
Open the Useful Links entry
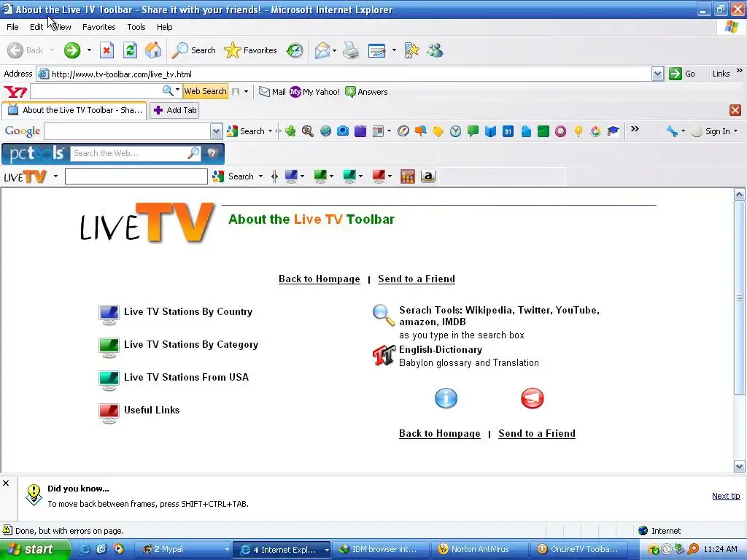click(x=152, y=410)
